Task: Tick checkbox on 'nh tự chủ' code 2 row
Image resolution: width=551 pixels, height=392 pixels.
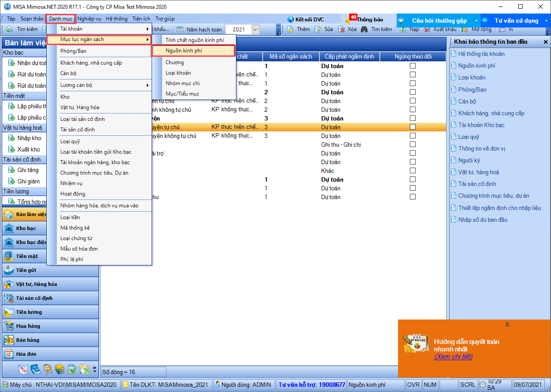Action: (412, 101)
